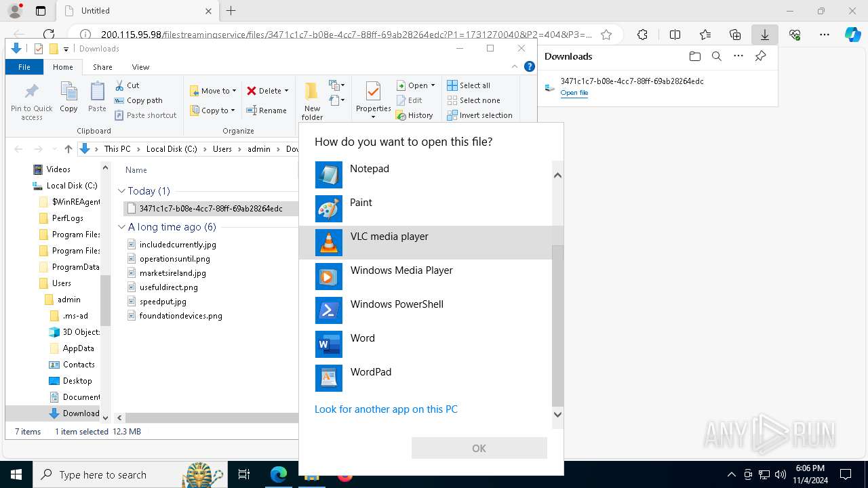This screenshot has width=868, height=488.
Task: Open the Open button dropdown arrow
Action: click(x=433, y=85)
